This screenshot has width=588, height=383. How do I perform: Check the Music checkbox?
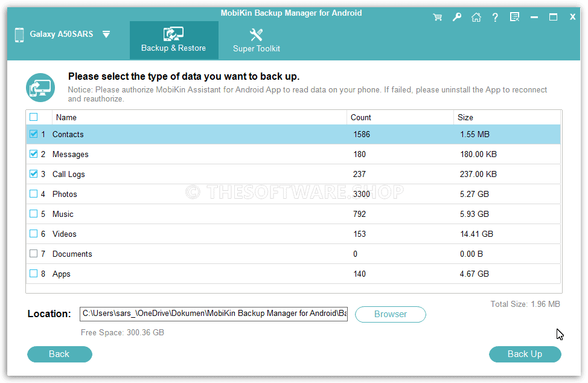(x=34, y=213)
